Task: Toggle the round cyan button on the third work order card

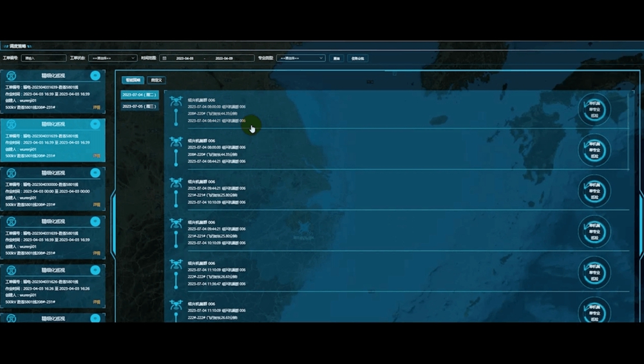Action: (95, 173)
